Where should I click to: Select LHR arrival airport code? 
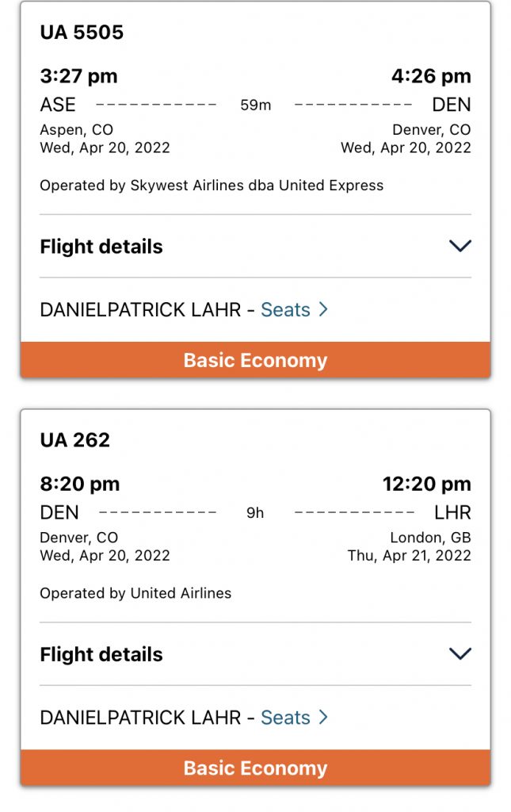tap(452, 512)
